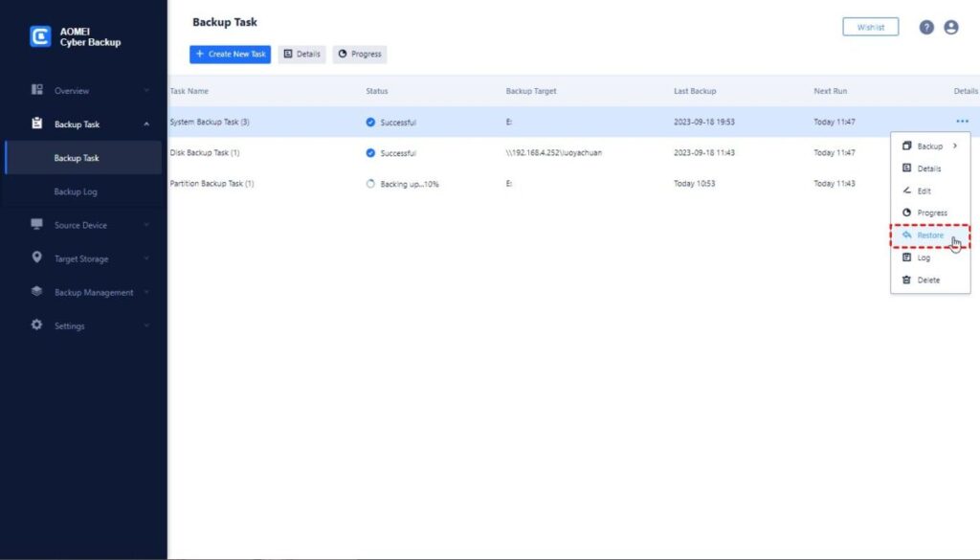Click the Source Device monitor icon in sidebar

coord(37,225)
